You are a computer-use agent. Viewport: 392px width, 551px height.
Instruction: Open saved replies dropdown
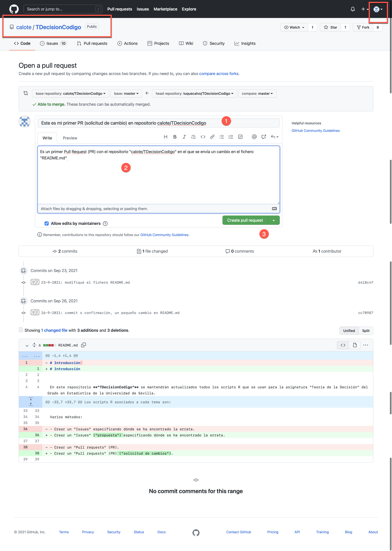tap(274, 137)
